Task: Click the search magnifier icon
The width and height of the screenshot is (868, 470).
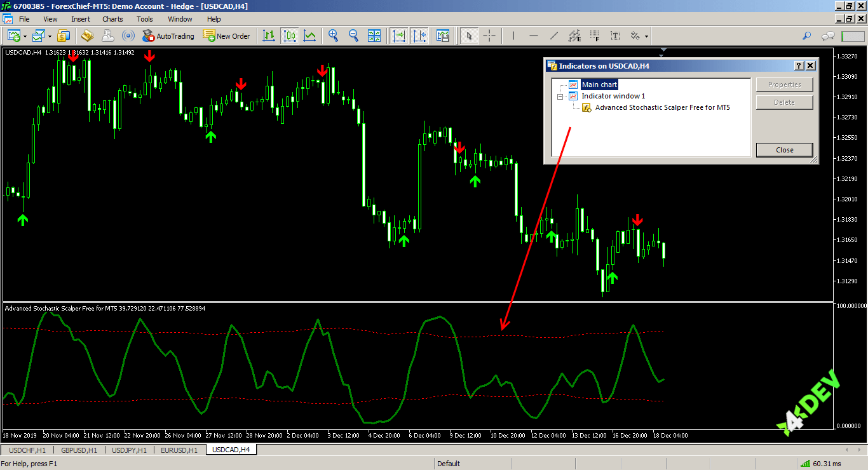Action: click(807, 36)
